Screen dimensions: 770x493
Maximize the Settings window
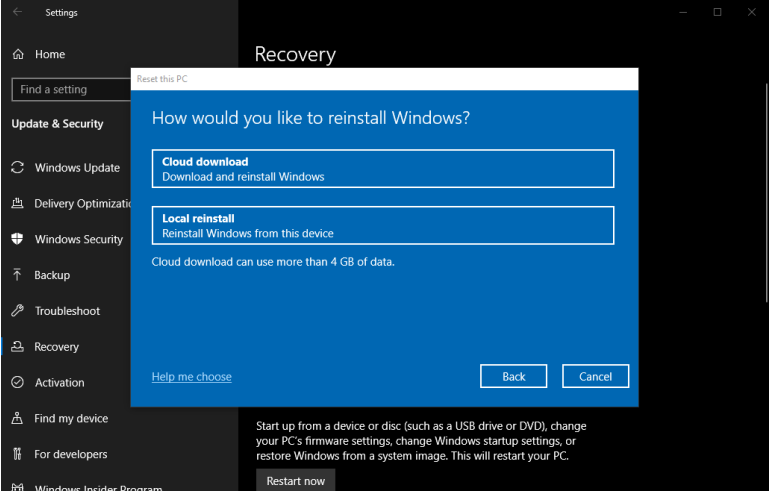click(717, 12)
